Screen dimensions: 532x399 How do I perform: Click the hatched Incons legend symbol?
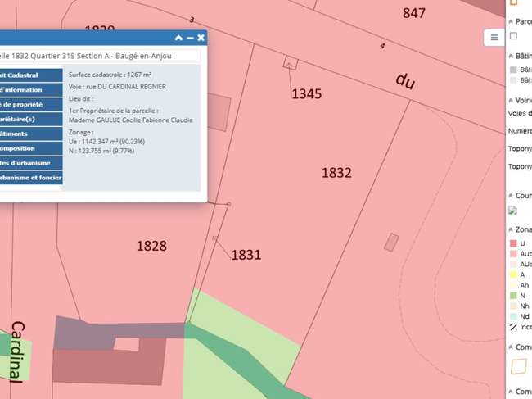(513, 327)
